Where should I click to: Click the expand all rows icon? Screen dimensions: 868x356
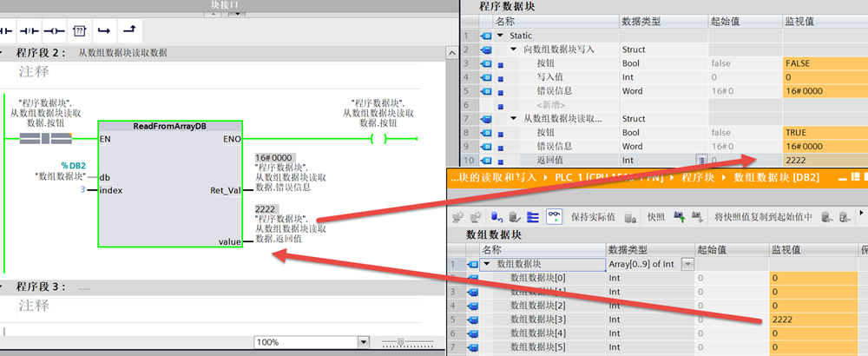533,216
